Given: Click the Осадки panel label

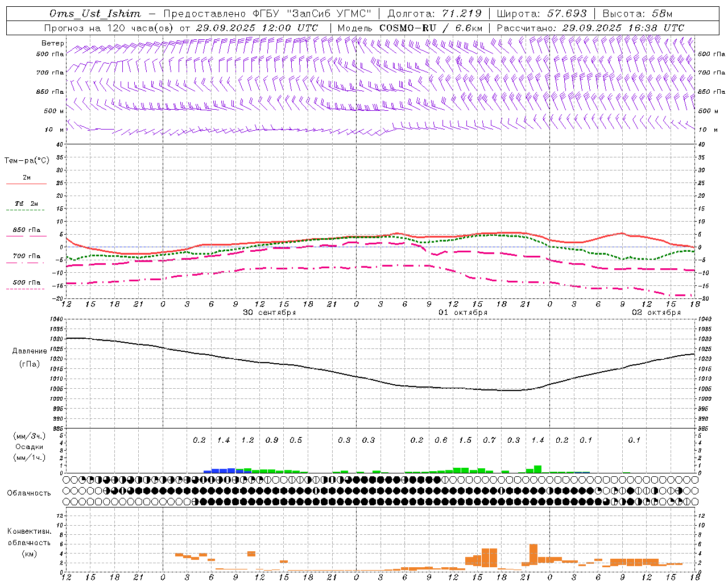Looking at the screenshot, I should pyautogui.click(x=29, y=447).
